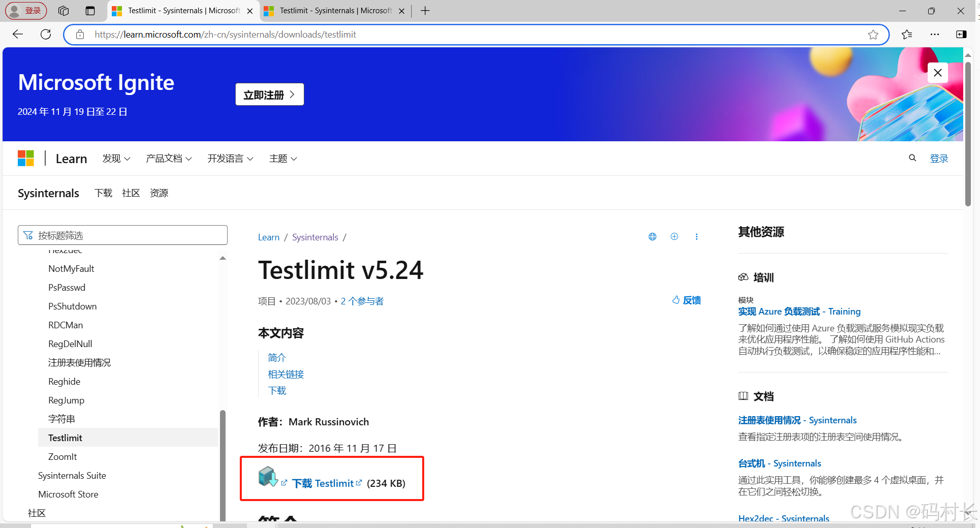Select NotMyFault in the sidebar
The height and width of the screenshot is (528, 980).
(x=71, y=269)
